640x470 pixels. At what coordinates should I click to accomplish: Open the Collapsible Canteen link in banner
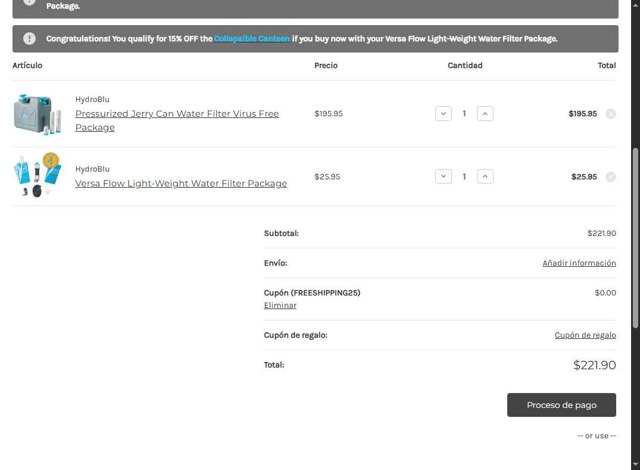tap(252, 39)
